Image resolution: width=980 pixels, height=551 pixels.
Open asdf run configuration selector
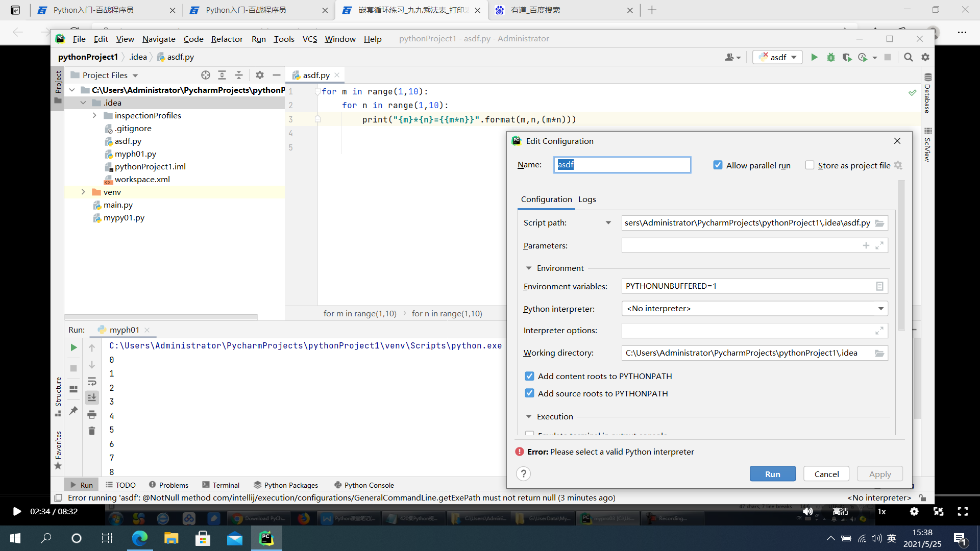(x=777, y=57)
